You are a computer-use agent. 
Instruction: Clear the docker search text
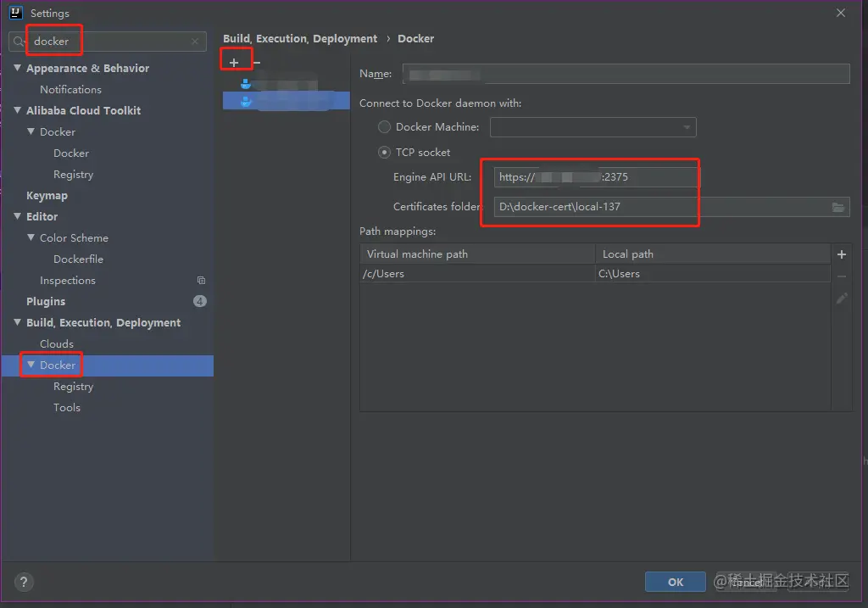click(x=195, y=42)
